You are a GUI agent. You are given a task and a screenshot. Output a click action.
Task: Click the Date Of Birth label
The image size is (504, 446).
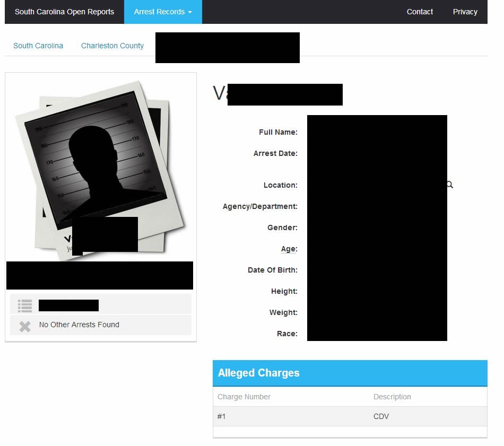coord(272,270)
